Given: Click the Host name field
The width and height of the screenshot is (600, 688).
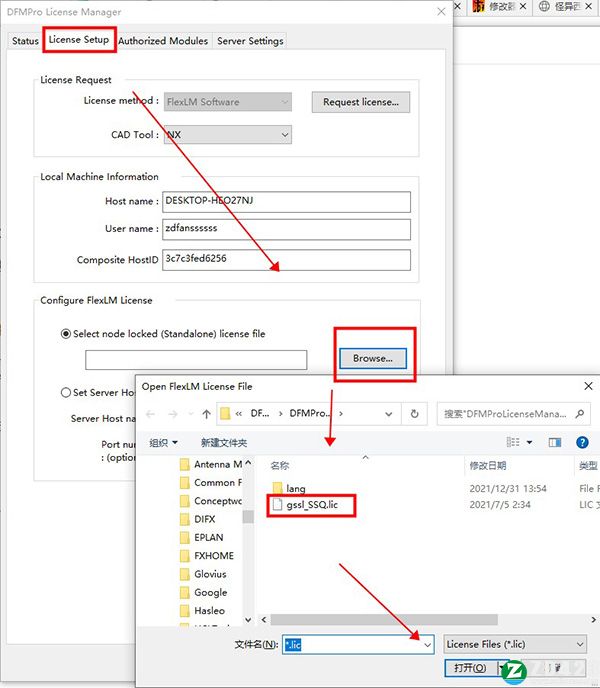Looking at the screenshot, I should pos(286,201).
